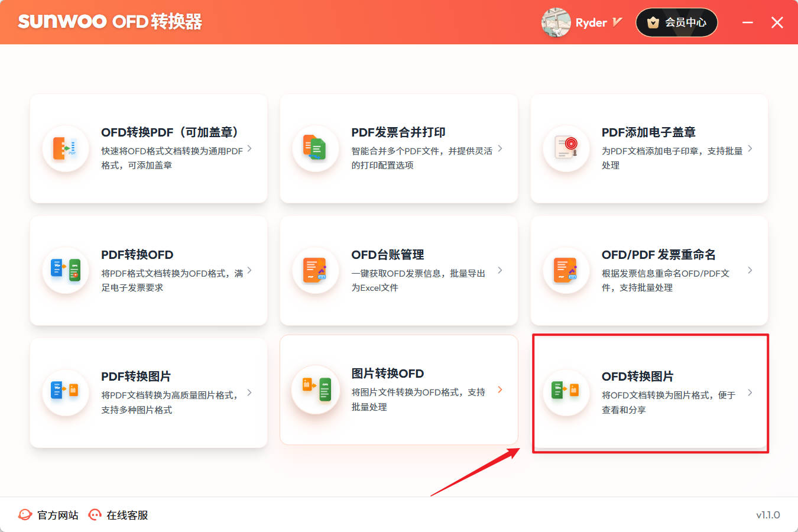Click description 将PDF格式文档转换为OFD格式
The height and width of the screenshot is (532, 798).
click(172, 280)
